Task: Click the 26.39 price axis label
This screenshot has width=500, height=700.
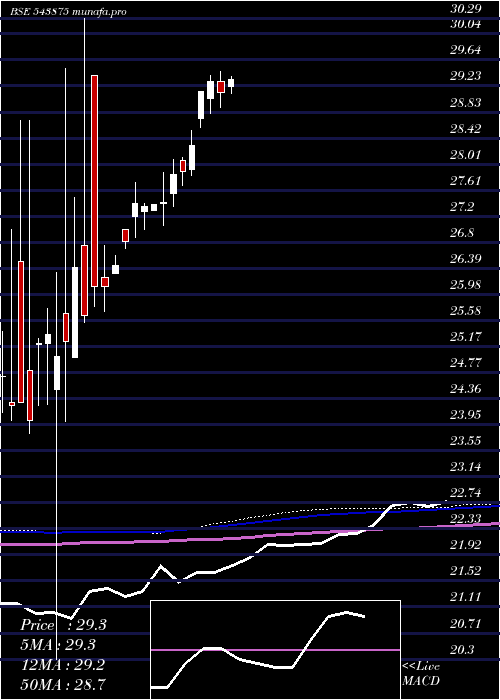Action: (465, 259)
